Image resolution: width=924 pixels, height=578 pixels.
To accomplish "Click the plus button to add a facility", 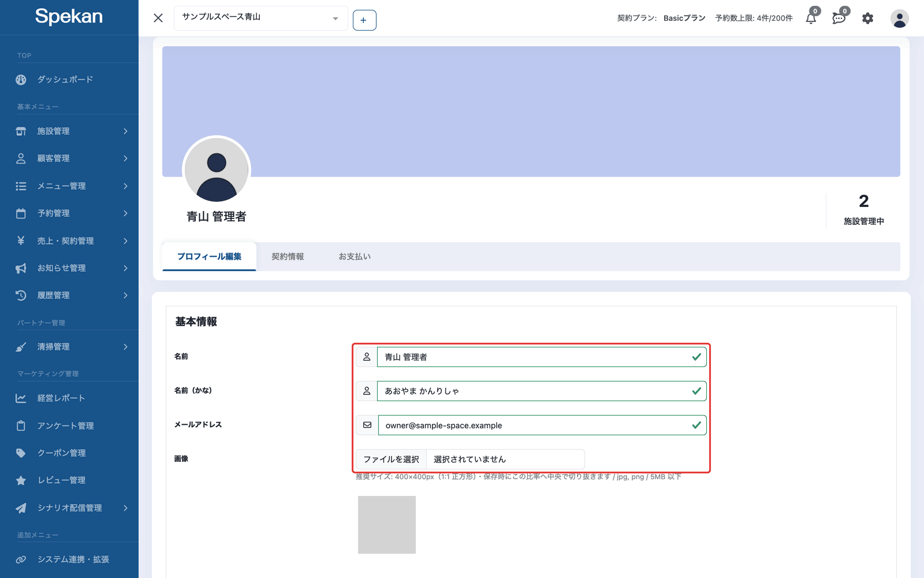I will (364, 20).
